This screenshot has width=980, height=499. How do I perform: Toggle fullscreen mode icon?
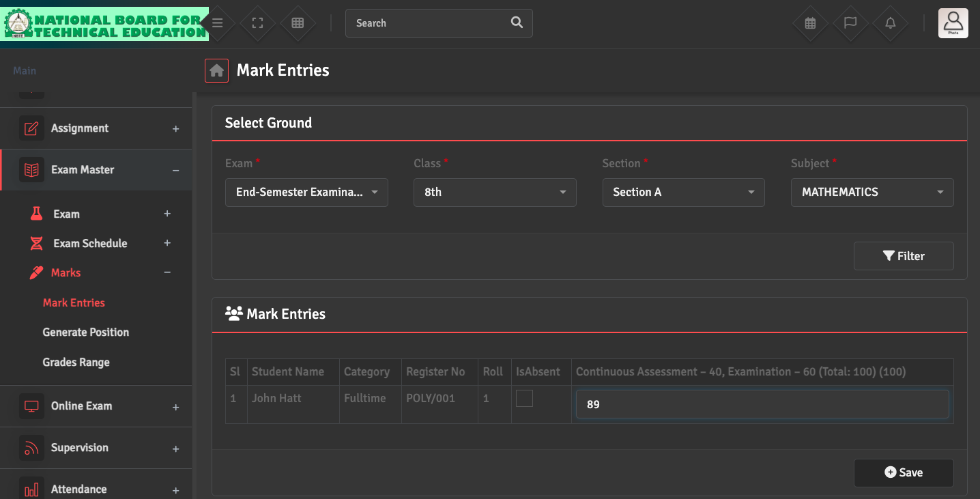click(x=257, y=23)
